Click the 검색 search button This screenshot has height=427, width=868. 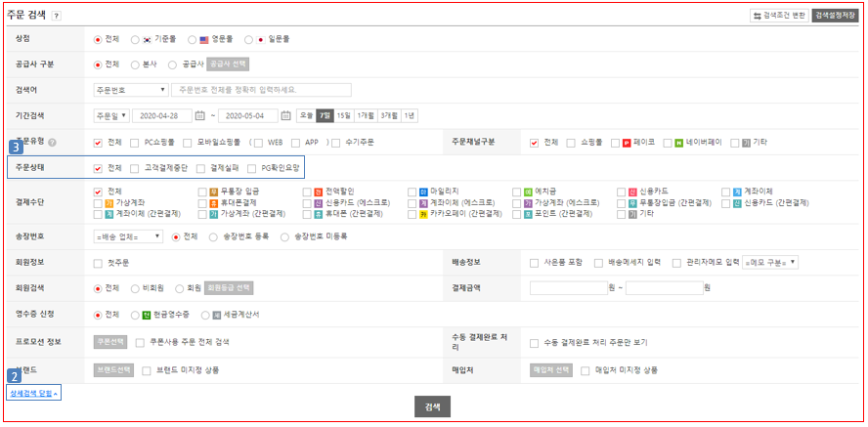432,406
